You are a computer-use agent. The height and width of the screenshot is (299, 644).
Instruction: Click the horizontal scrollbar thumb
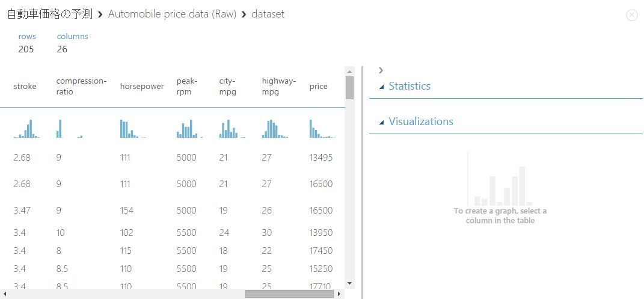click(x=289, y=294)
